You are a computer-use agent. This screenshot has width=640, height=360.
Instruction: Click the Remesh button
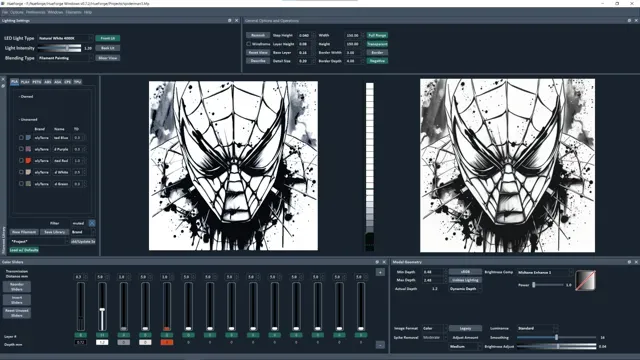[x=258, y=36]
